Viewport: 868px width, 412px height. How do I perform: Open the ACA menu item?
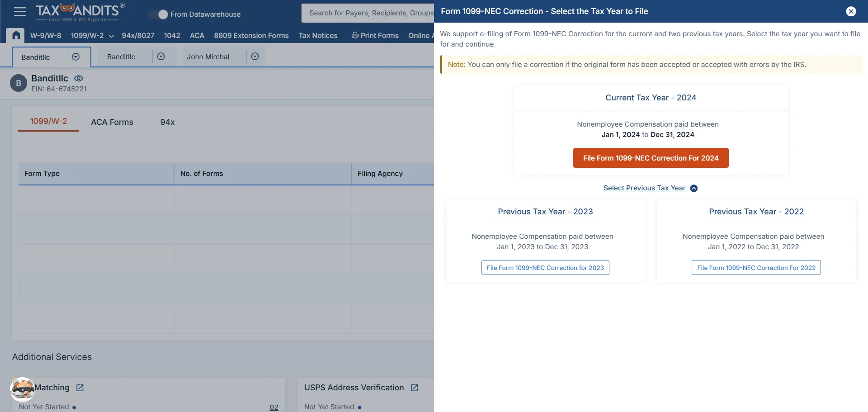pyautogui.click(x=197, y=36)
